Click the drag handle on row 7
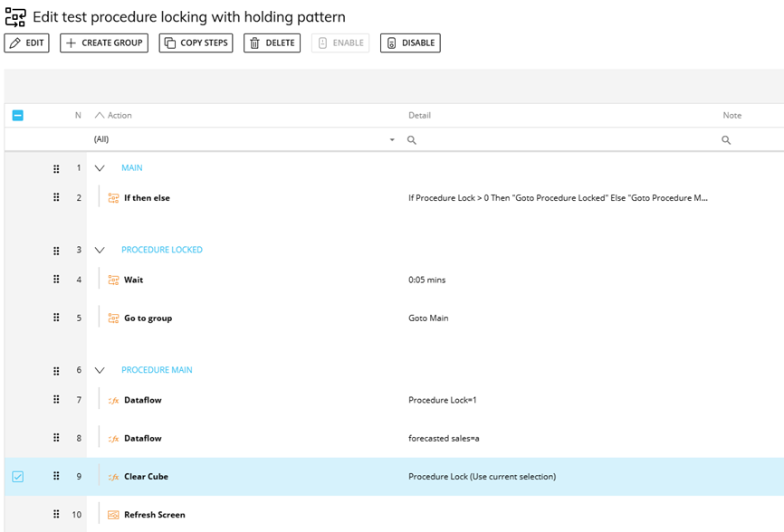784x532 pixels. 56,400
